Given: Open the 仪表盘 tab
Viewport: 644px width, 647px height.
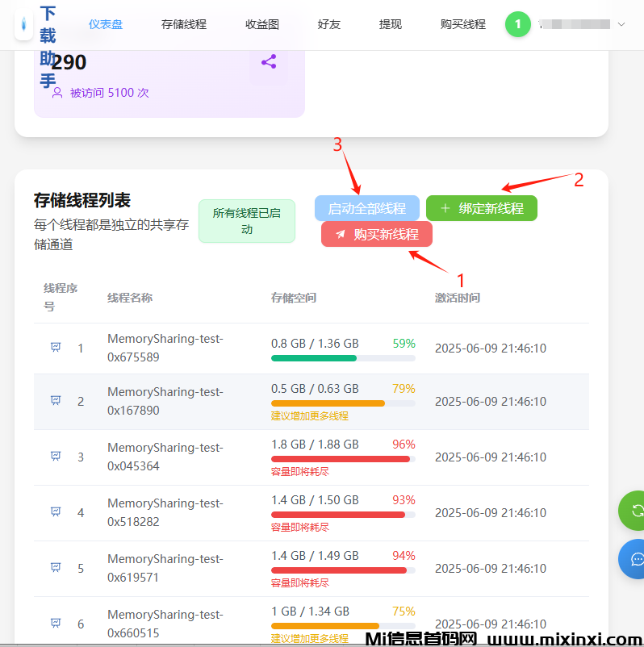Looking at the screenshot, I should 106,24.
